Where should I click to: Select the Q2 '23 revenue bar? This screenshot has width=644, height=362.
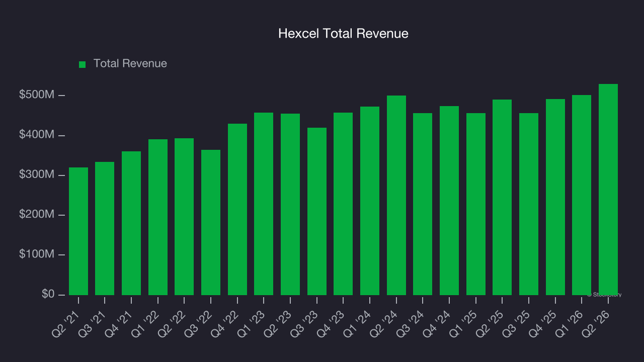coord(290,204)
